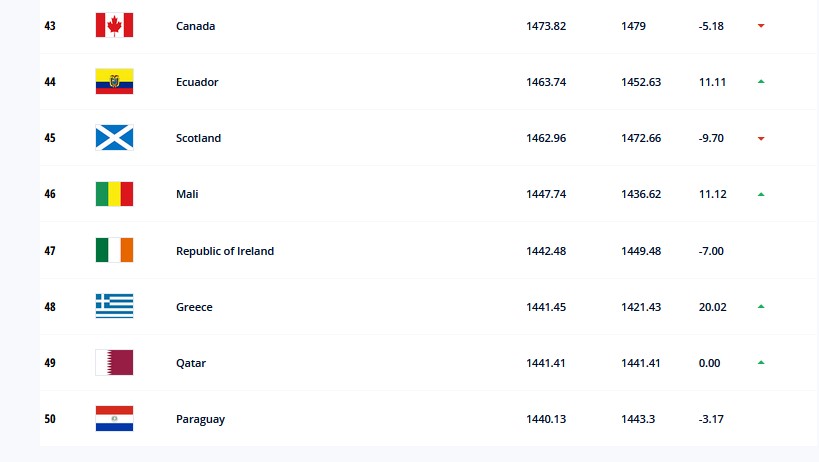Click Canada's red down arrow indicator

761,26
